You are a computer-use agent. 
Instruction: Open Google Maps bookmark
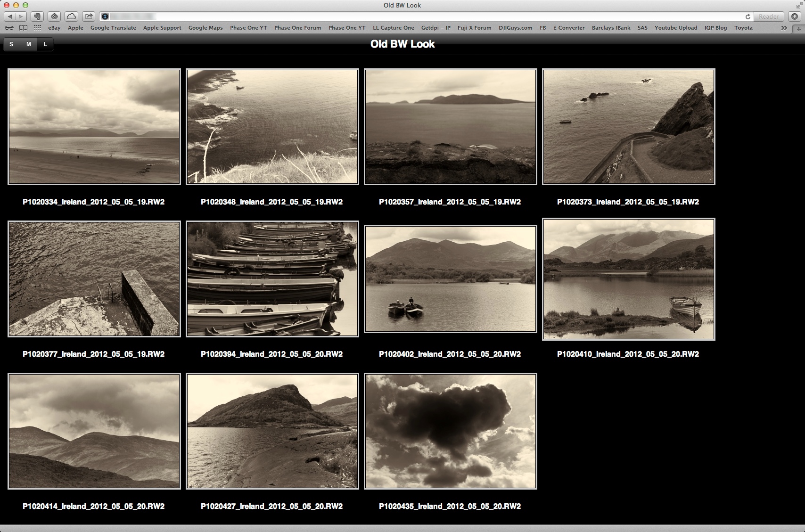(x=205, y=28)
